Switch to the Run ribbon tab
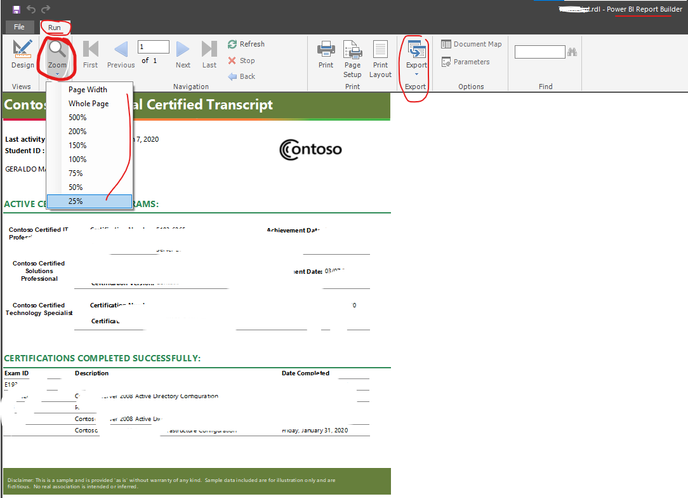The image size is (688, 498). coord(54,27)
